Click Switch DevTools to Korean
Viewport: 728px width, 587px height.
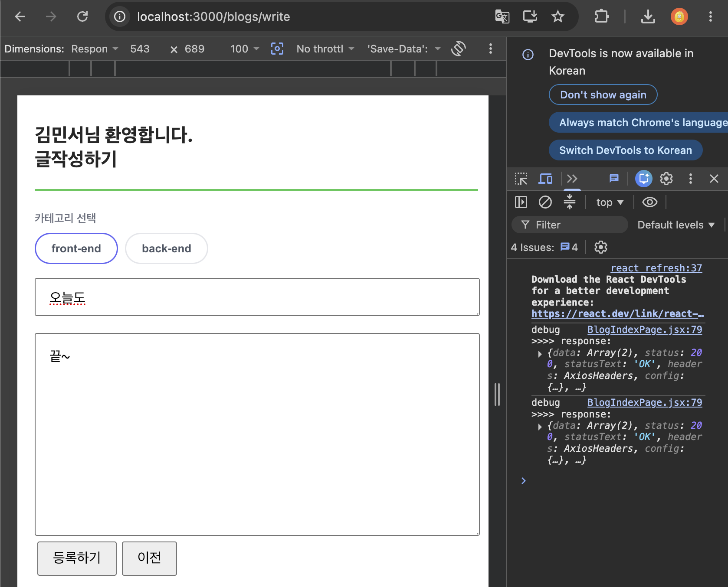click(626, 150)
